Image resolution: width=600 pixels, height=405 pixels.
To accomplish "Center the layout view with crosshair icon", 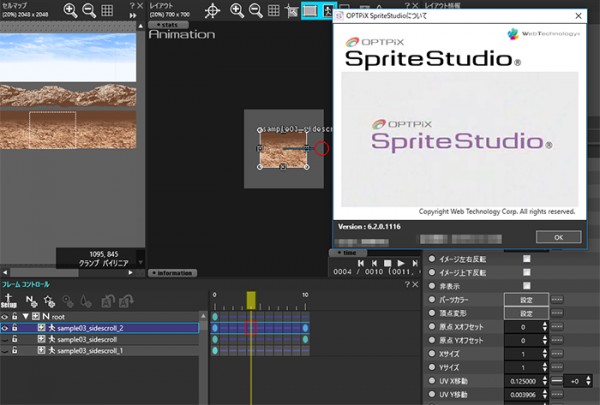I will click(x=212, y=11).
